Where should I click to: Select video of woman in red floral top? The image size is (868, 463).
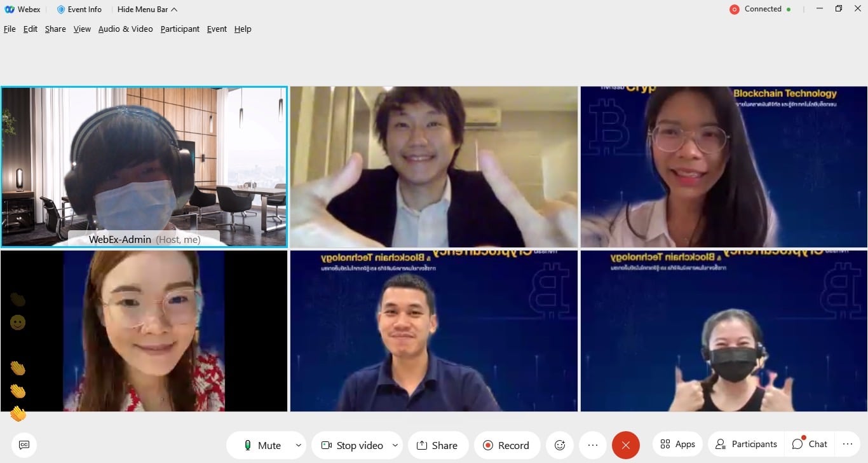144,331
